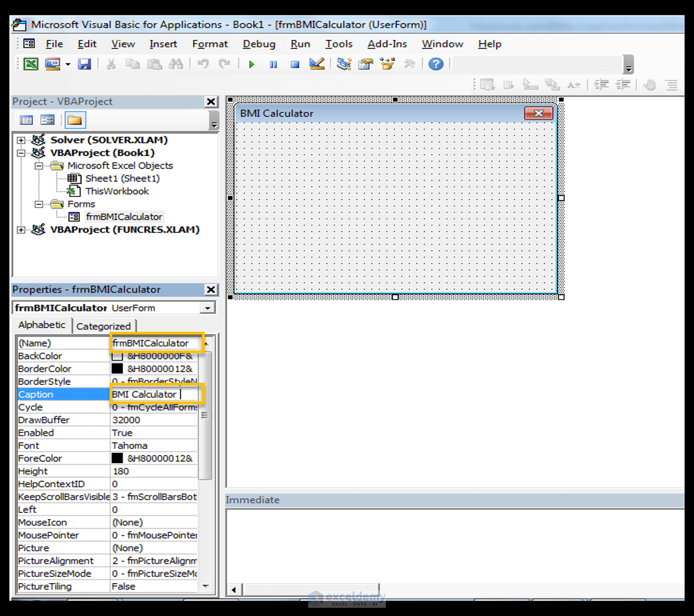694x616 pixels.
Task: Open the Window menu
Action: click(442, 44)
